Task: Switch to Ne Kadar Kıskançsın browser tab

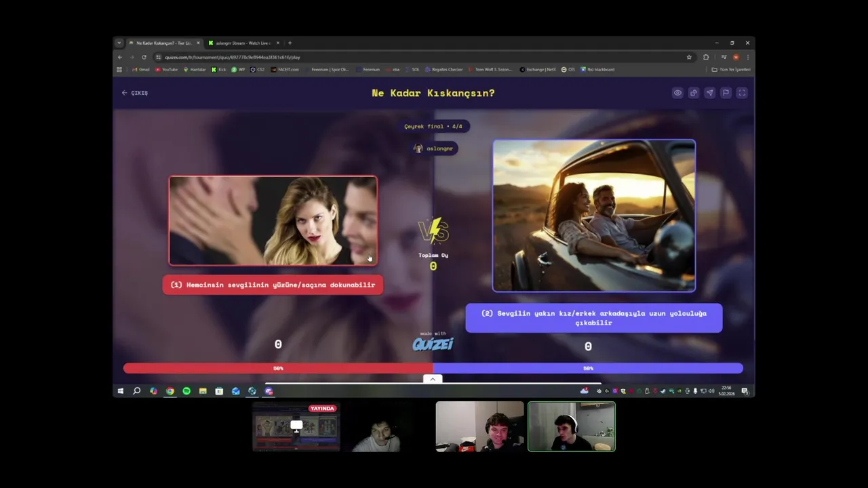Action: click(x=163, y=43)
